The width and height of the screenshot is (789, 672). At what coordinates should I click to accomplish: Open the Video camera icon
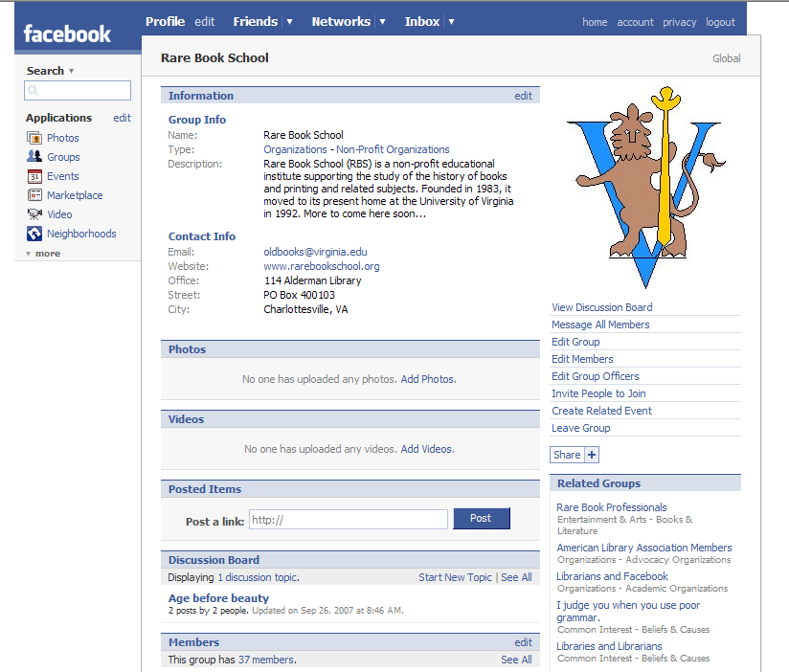coord(34,214)
